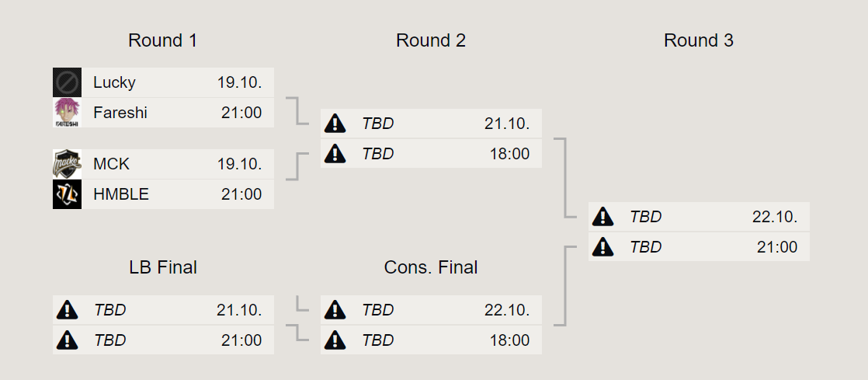Click the LB Final heading

(163, 267)
